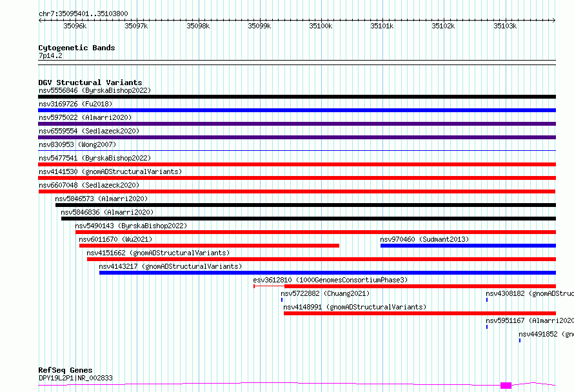Image resolution: width=574 pixels, height=392 pixels.
Task: Click nsv970460 (Sudmant2013) label
Action: pos(424,239)
